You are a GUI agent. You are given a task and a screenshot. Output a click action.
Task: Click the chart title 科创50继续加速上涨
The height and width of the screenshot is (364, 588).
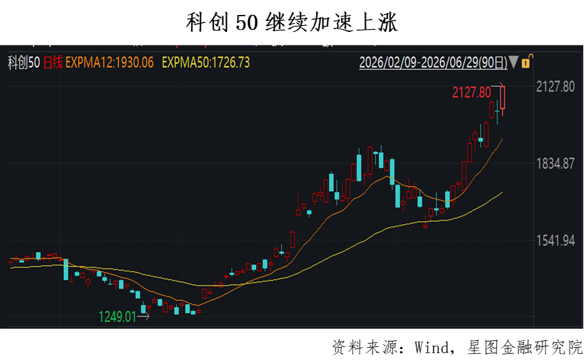pyautogui.click(x=292, y=22)
